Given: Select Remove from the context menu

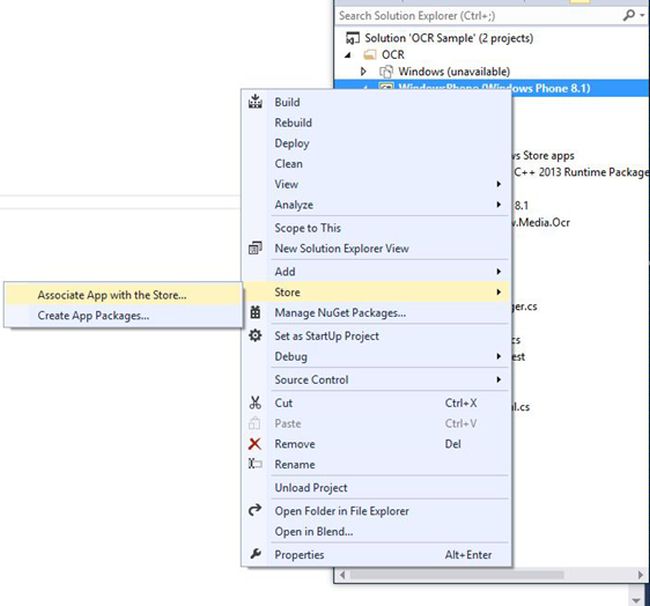Looking at the screenshot, I should point(377,444).
